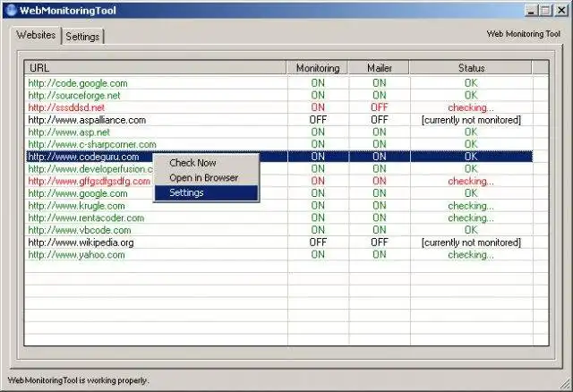Click OK status of code.google.com

pos(471,83)
